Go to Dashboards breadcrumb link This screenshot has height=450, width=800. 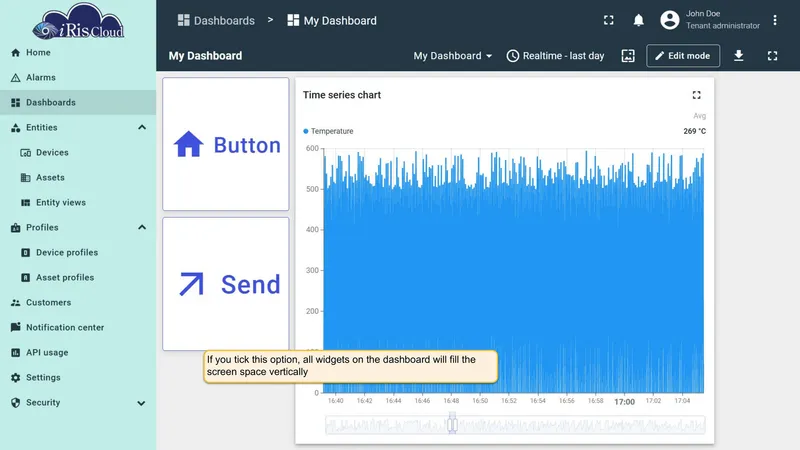[216, 20]
